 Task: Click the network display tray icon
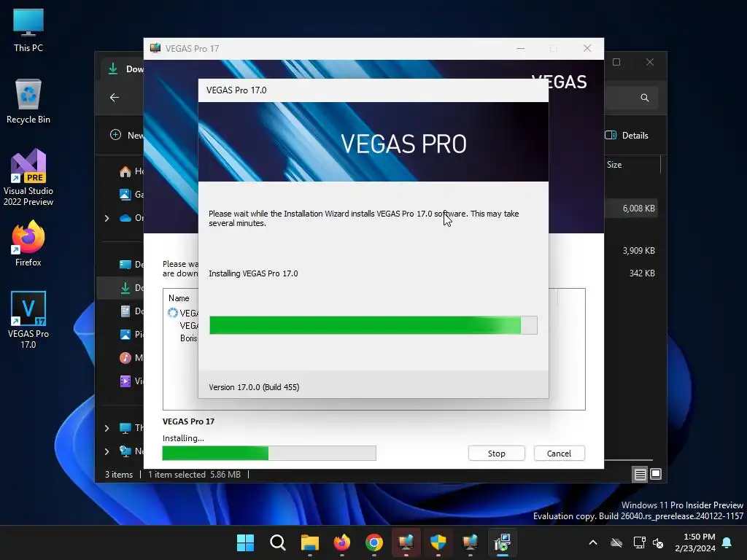(639, 542)
